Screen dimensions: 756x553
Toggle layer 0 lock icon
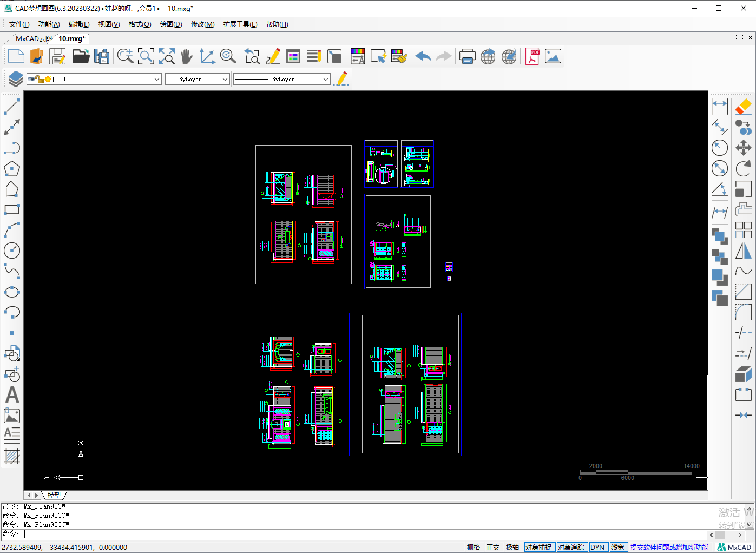click(40, 79)
